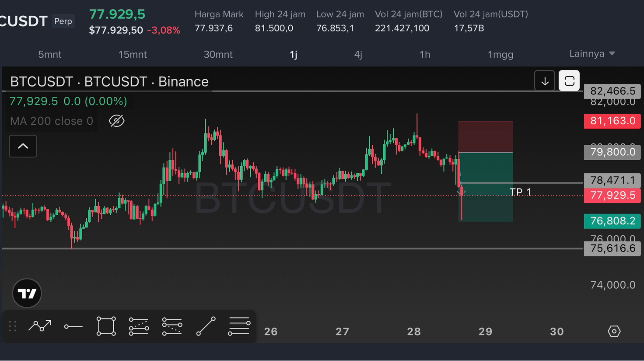
Task: Click the BTCUSDT · Binance chart title
Action: [109, 81]
